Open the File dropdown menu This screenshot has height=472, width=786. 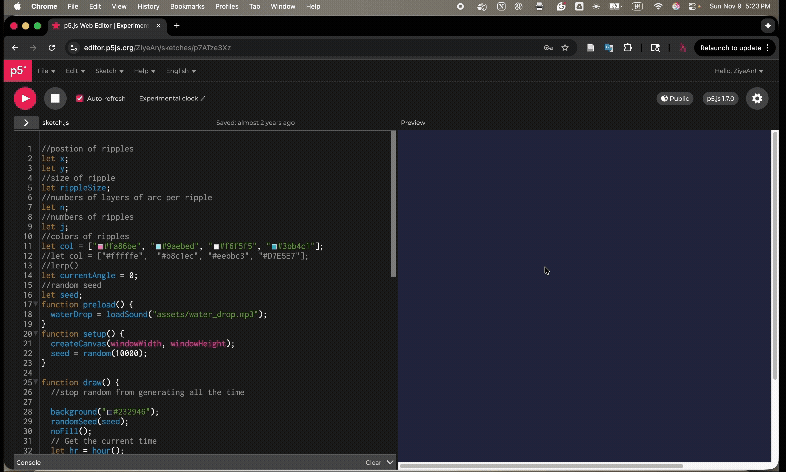(46, 71)
